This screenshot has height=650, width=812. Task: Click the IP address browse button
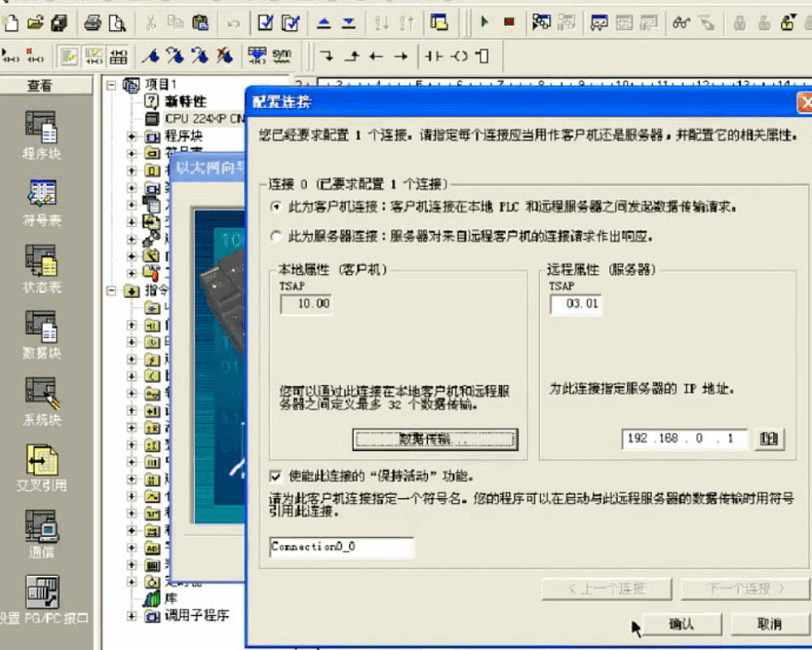click(768, 439)
